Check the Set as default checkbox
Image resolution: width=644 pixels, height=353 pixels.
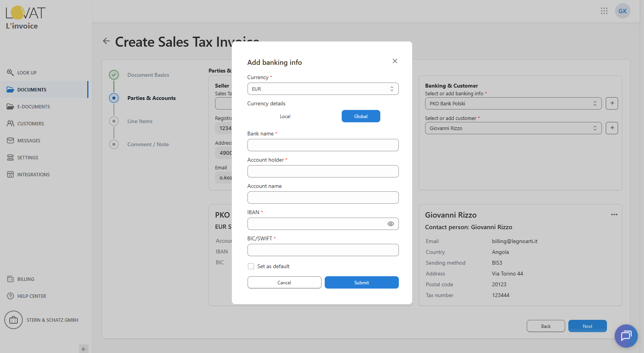(251, 266)
